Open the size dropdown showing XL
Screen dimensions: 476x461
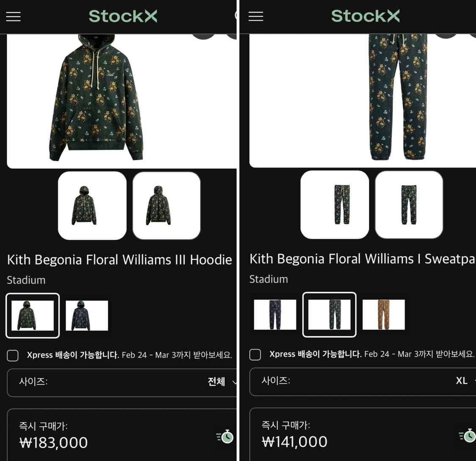pos(363,381)
